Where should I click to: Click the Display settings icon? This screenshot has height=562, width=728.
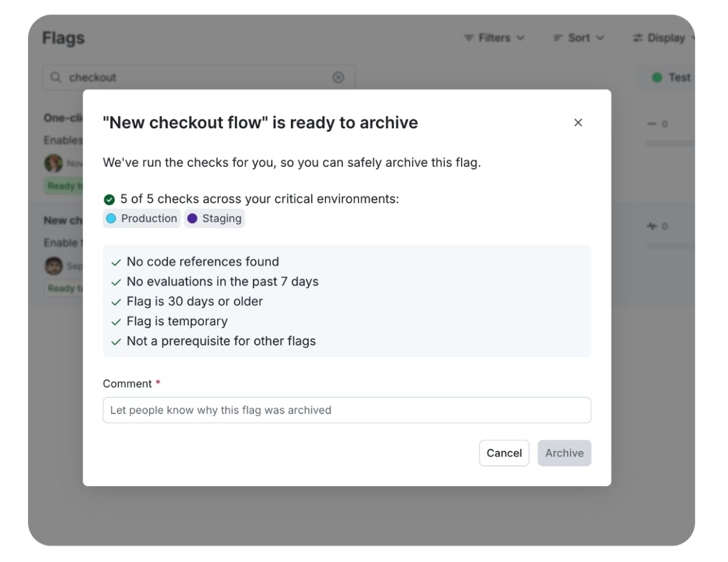coord(638,38)
